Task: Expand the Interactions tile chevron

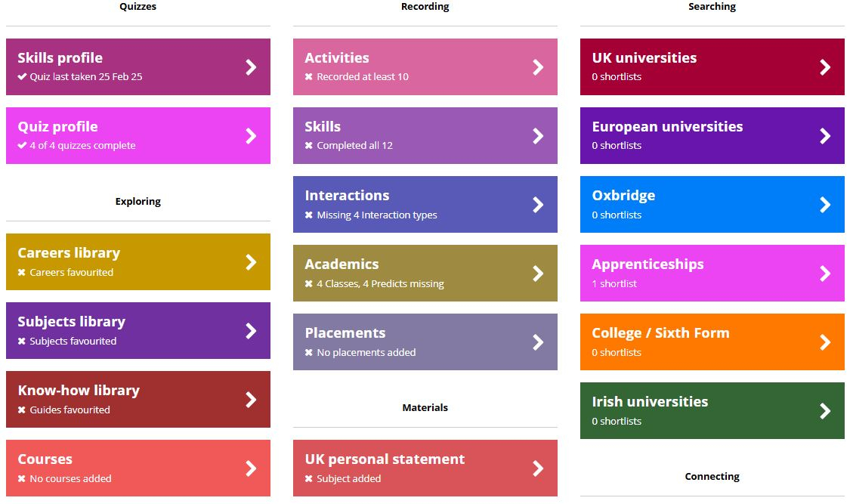Action: tap(538, 205)
